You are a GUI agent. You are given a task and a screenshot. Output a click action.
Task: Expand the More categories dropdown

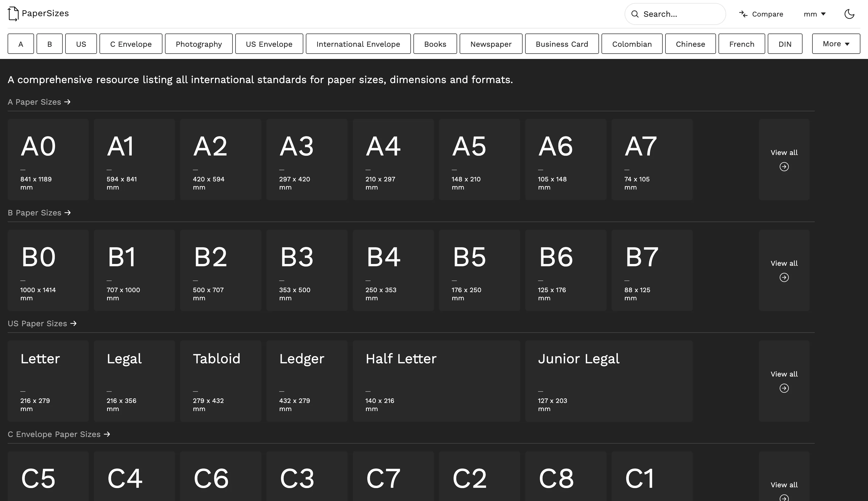[x=836, y=44]
